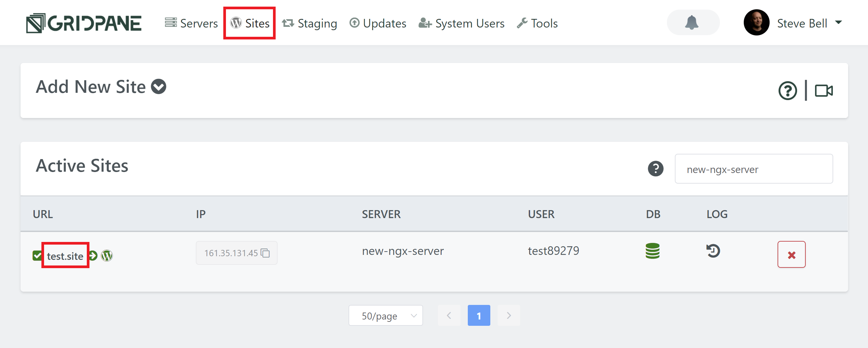
Task: Open the Updates page
Action: coord(378,23)
